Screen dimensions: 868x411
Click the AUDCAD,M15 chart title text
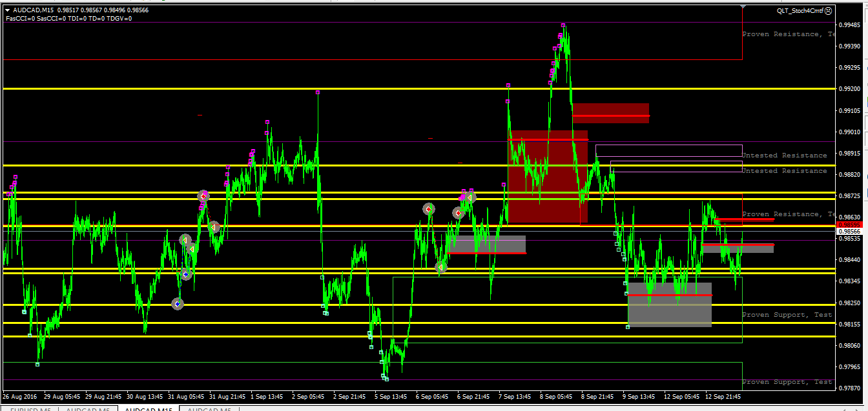(33, 10)
